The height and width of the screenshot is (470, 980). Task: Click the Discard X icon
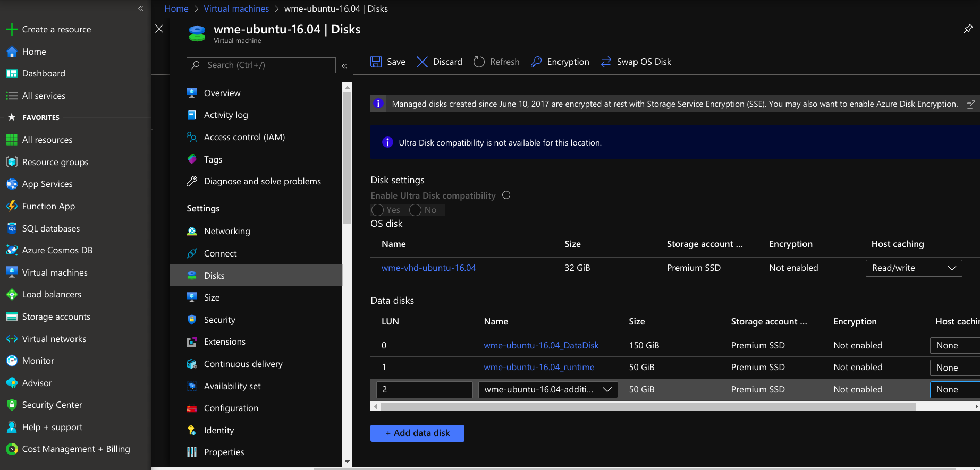coord(422,62)
